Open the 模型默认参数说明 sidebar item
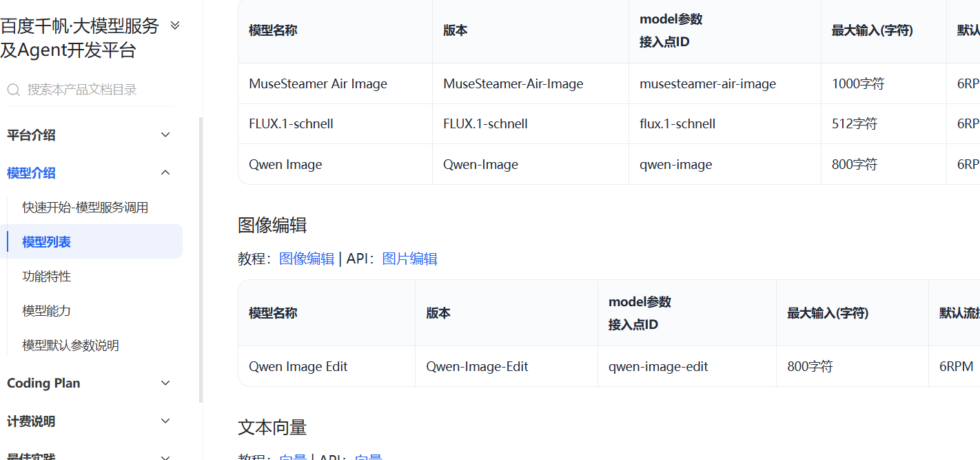This screenshot has width=980, height=460. click(x=70, y=346)
